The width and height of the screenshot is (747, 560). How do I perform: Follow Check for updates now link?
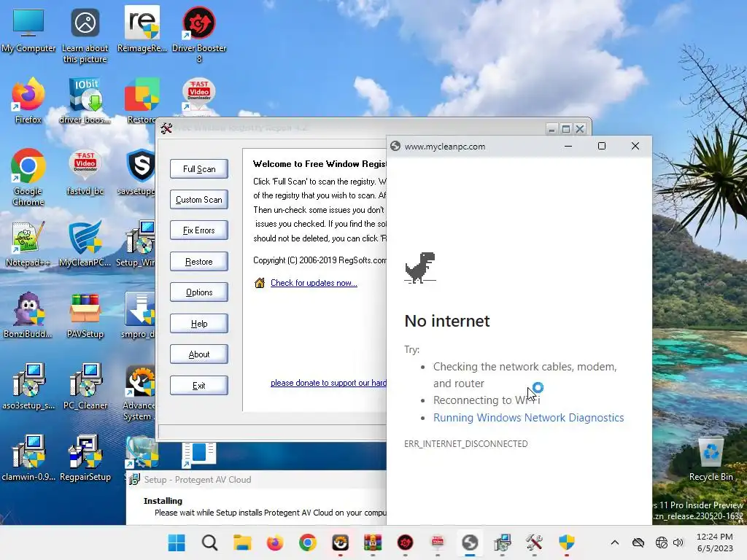pyautogui.click(x=314, y=283)
